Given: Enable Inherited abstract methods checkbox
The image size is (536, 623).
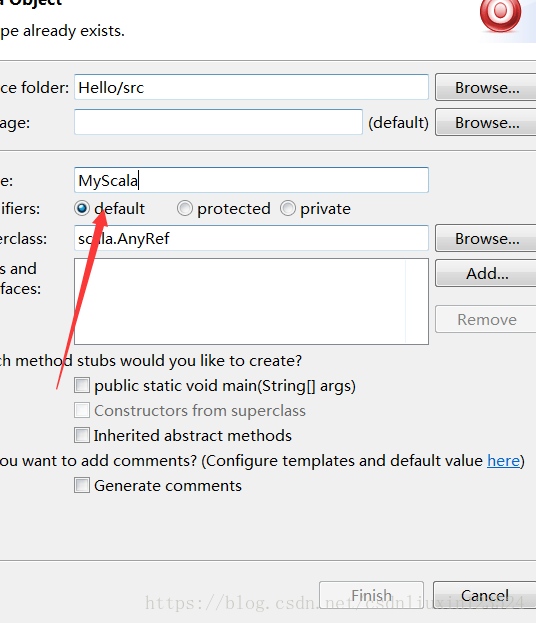Looking at the screenshot, I should (82, 435).
